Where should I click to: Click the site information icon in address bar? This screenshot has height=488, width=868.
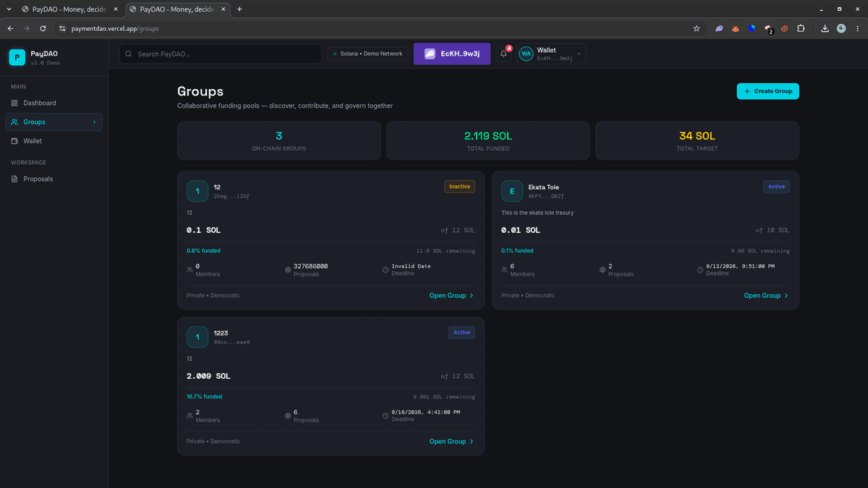[62, 28]
